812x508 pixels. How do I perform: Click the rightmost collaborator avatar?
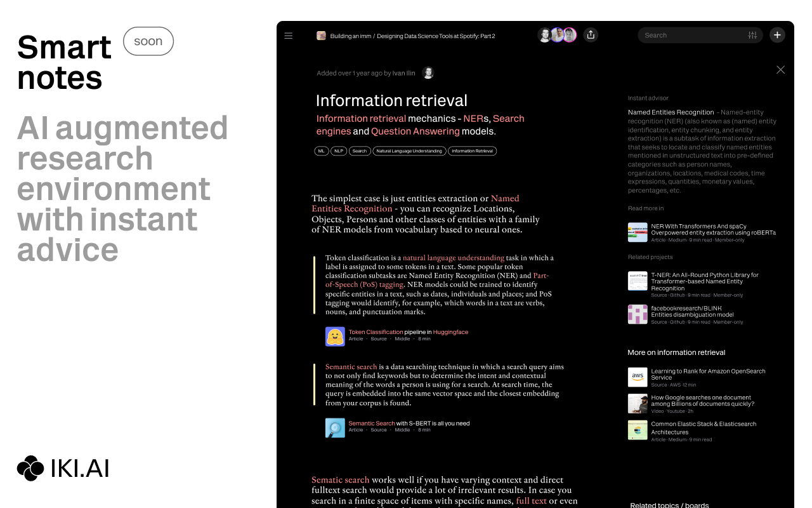[x=570, y=35]
